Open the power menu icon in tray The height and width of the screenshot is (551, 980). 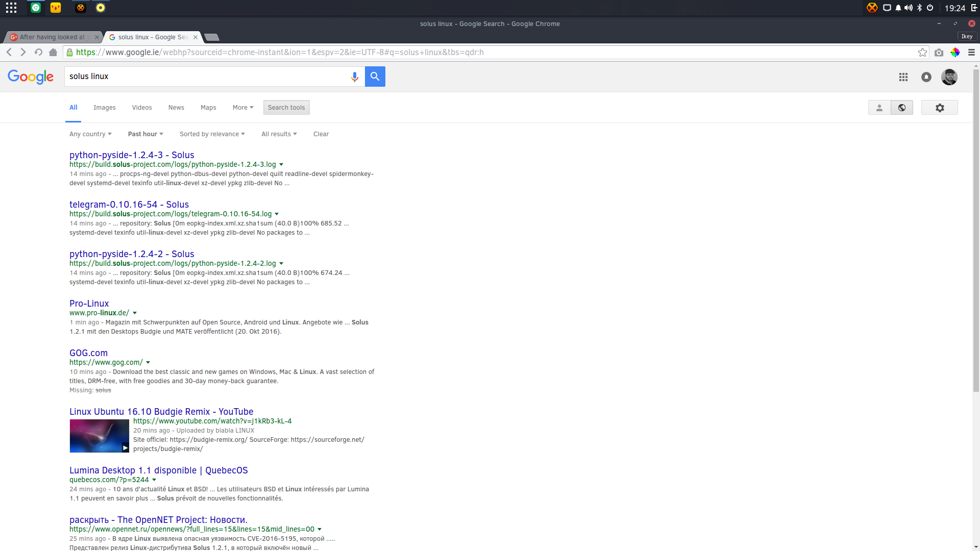(930, 8)
